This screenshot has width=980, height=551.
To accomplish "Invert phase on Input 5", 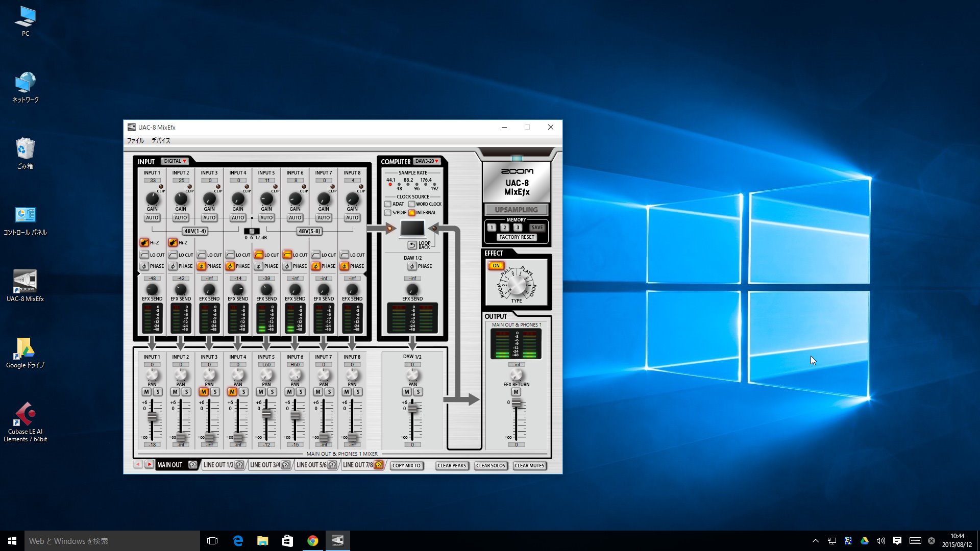I will click(x=258, y=266).
